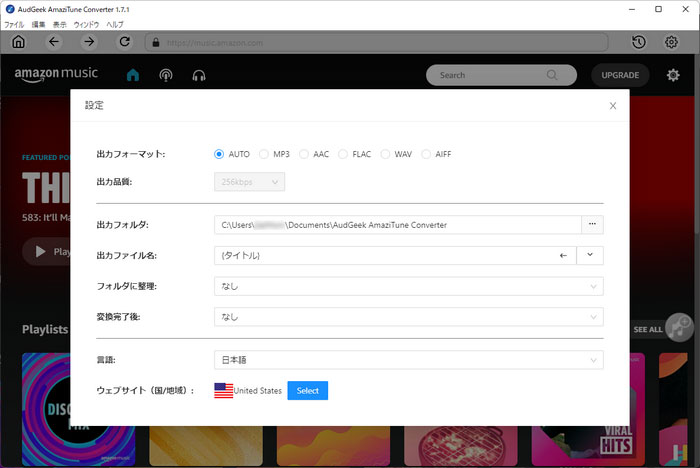Click the United States country label
Viewport: 700px width, 468px height.
tap(258, 391)
